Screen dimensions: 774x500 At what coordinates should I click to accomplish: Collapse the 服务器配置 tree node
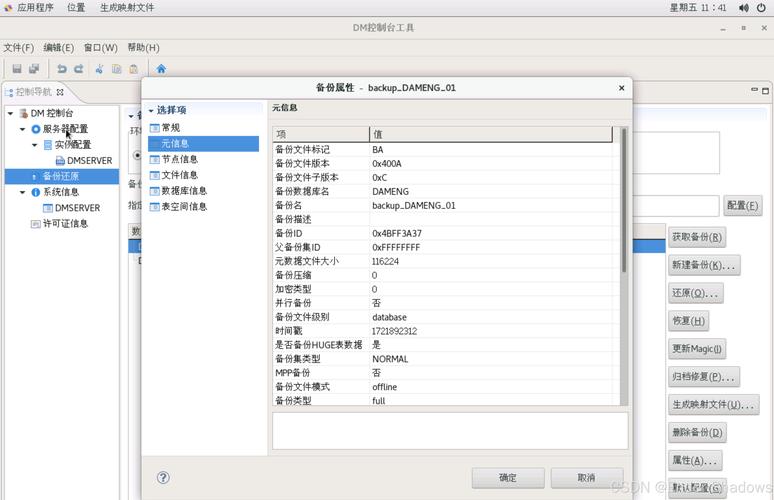pyautogui.click(x=22, y=129)
